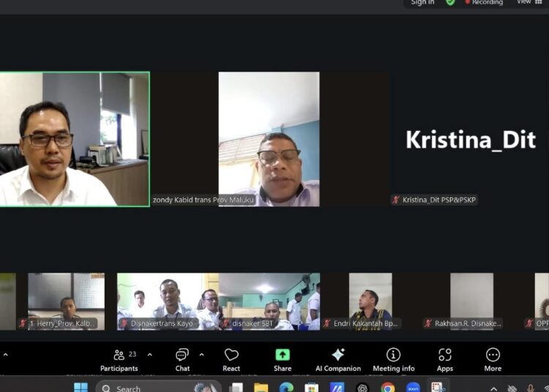
Task: Start screen sharing with Share button
Action: [x=283, y=358]
